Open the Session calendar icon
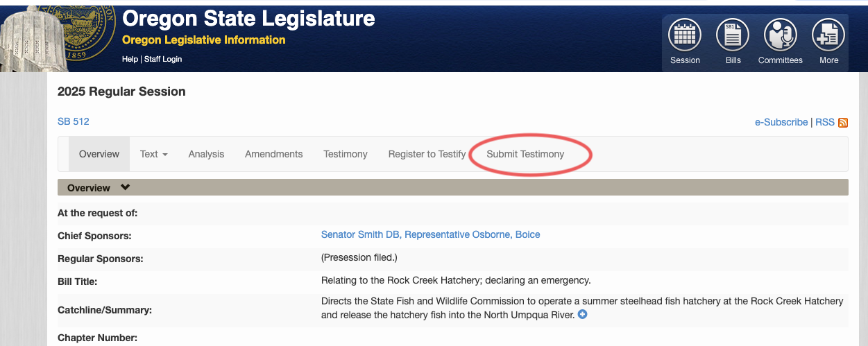The height and width of the screenshot is (346, 868). click(x=685, y=35)
